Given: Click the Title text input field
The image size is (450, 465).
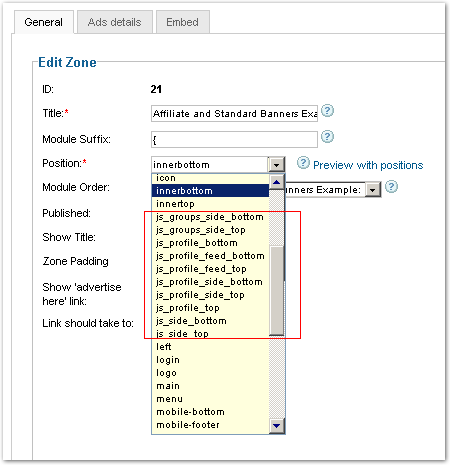Looking at the screenshot, I should (x=234, y=114).
